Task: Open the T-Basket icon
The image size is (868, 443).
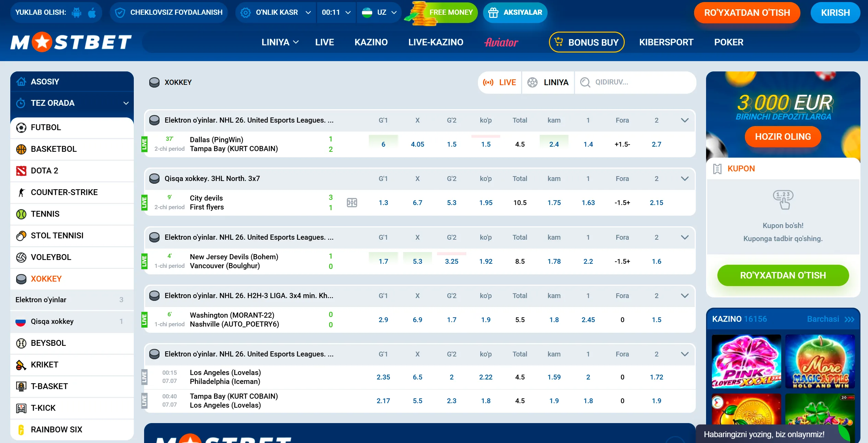Action: pyautogui.click(x=21, y=387)
